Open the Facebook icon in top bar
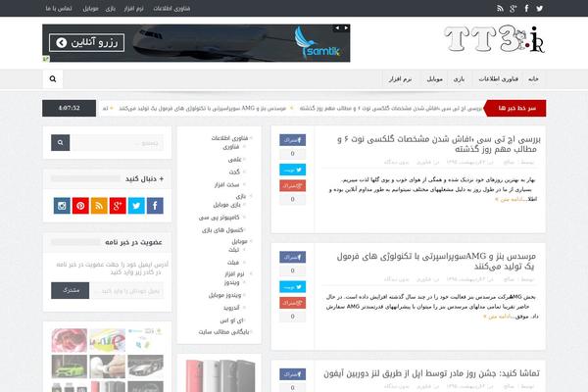The image size is (588, 392). (526, 8)
